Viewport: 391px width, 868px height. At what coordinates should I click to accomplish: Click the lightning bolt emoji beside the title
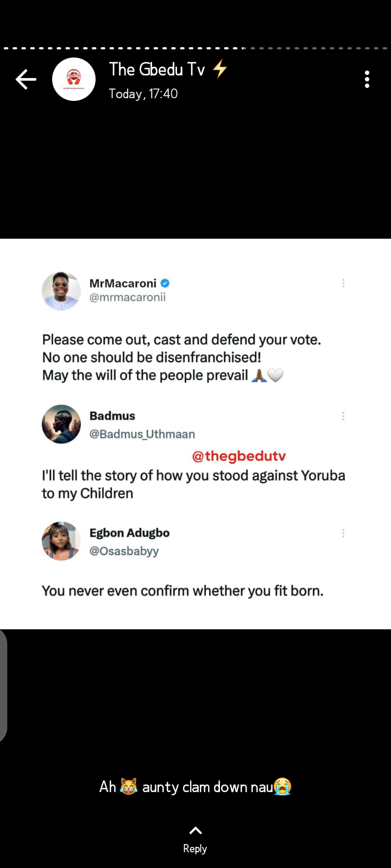220,69
